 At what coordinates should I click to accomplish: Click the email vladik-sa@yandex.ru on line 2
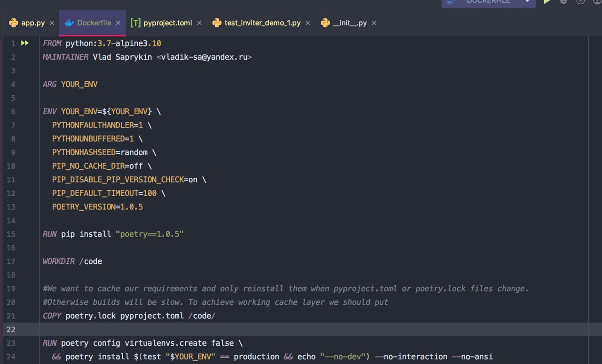coord(204,57)
